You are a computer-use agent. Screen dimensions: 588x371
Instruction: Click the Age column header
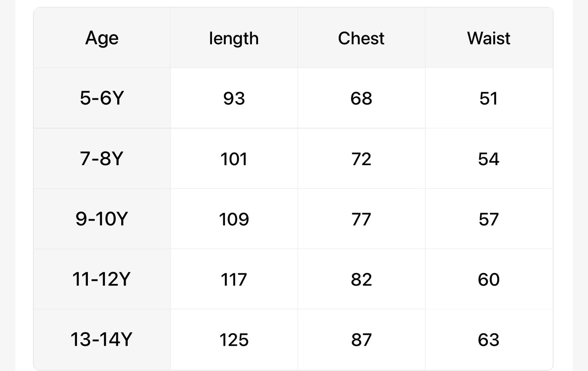[x=102, y=38]
